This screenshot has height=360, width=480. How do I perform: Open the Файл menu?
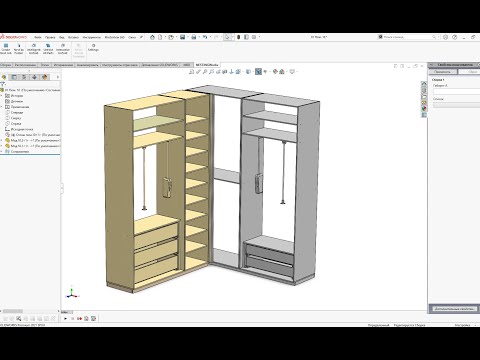click(x=38, y=37)
